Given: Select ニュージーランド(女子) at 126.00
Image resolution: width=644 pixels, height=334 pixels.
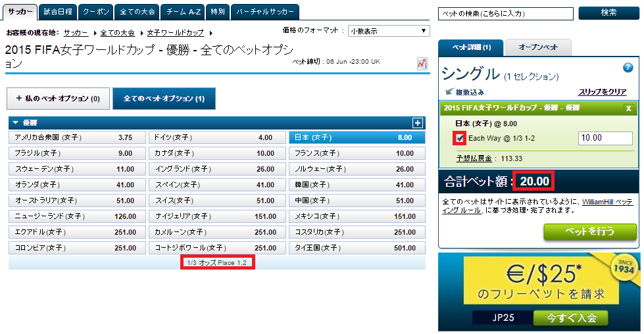Looking at the screenshot, I should pyautogui.click(x=77, y=216).
